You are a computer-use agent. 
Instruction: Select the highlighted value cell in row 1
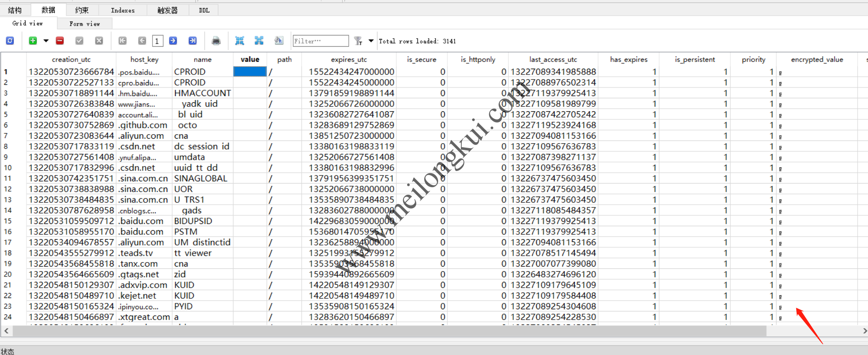click(250, 71)
